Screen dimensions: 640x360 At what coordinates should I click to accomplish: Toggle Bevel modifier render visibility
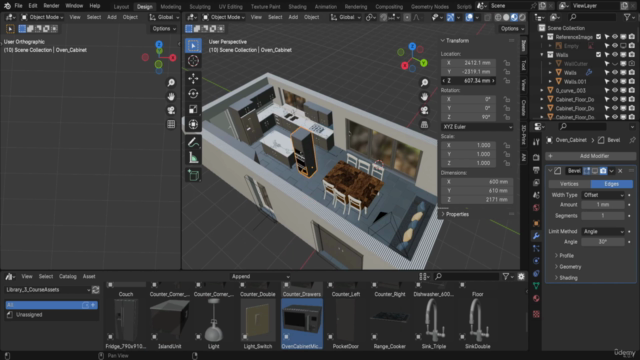603,171
